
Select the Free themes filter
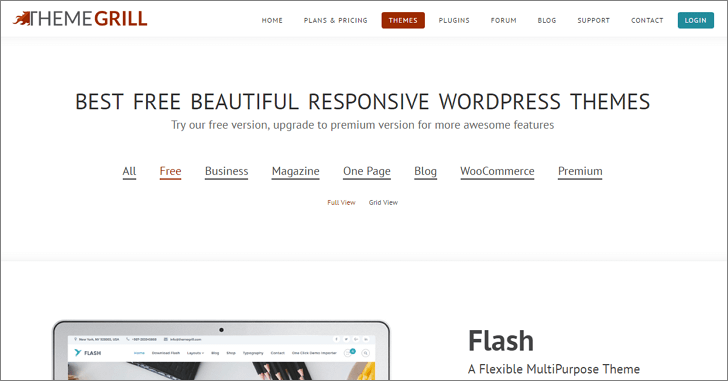pyautogui.click(x=170, y=171)
